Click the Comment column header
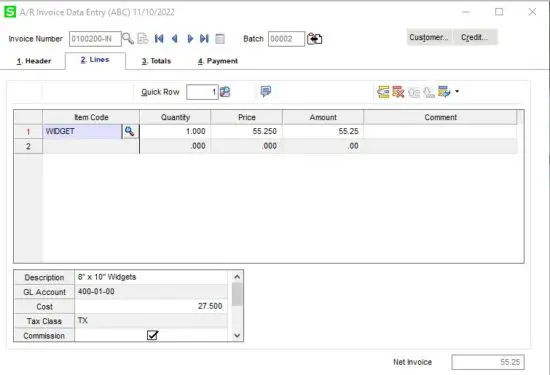Image resolution: width=550 pixels, height=375 pixels. [440, 117]
